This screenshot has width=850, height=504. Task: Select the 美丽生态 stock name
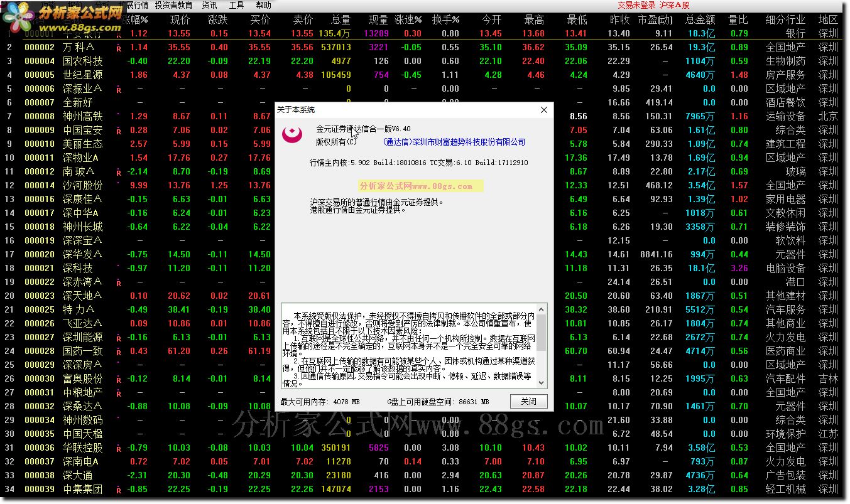click(82, 144)
